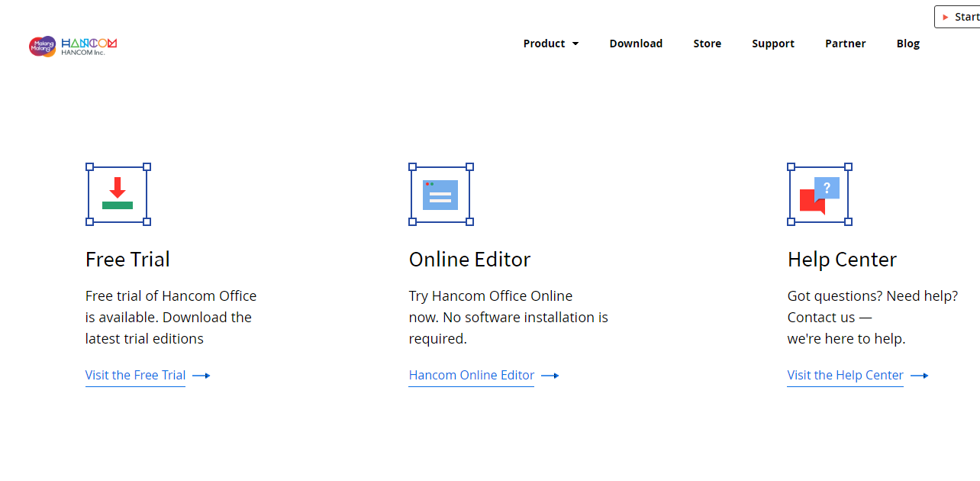Click arrow next to Visit the Free Trial
Viewport: 980px width, 481px height.
pos(201,376)
